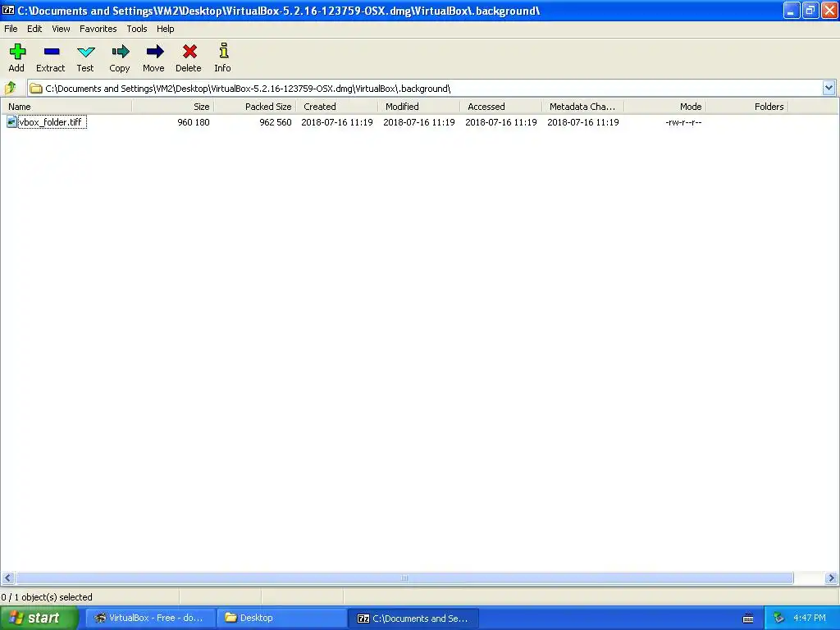The image size is (840, 630).
Task: Go up one folder level icon
Action: coord(10,88)
